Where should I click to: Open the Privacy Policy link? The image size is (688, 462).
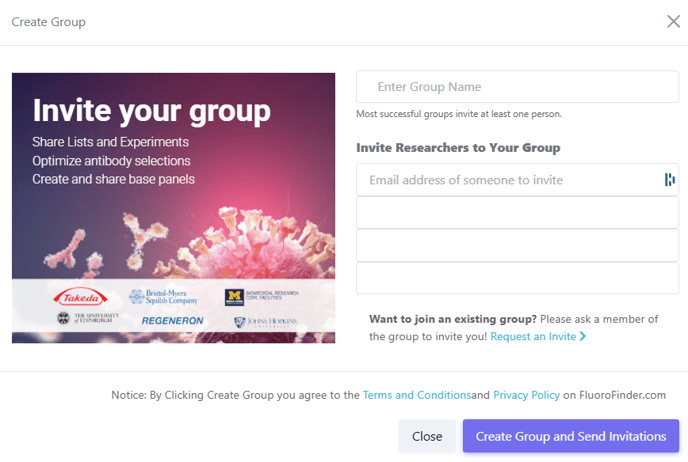tap(526, 395)
